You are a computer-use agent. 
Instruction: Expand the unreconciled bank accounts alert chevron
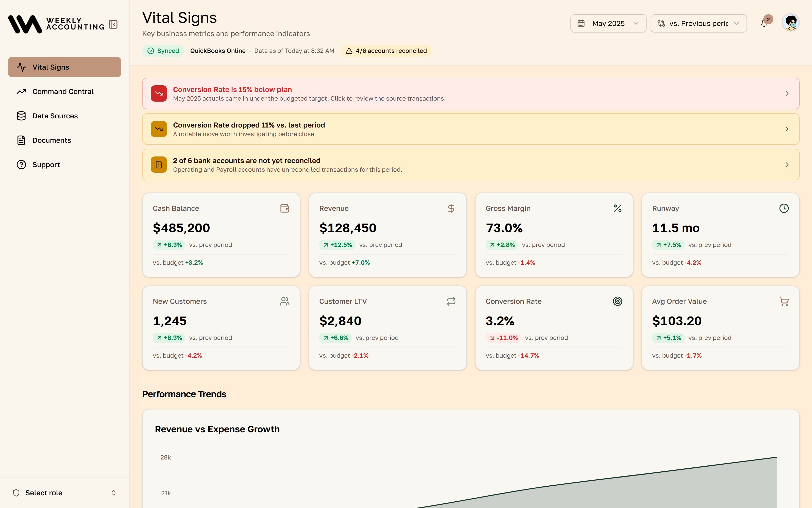787,165
